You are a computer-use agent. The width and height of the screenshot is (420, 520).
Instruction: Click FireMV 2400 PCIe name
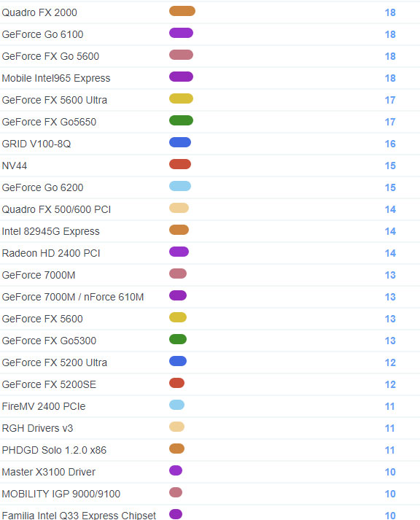(44, 406)
